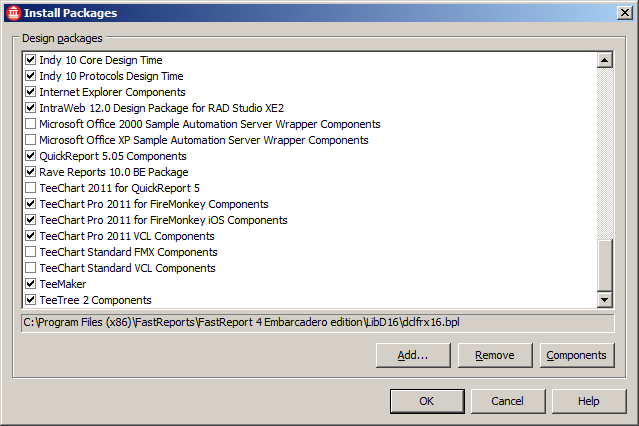Uncheck Indy 10 Protocols Design Time checkbox
The height and width of the screenshot is (426, 639).
click(x=31, y=76)
